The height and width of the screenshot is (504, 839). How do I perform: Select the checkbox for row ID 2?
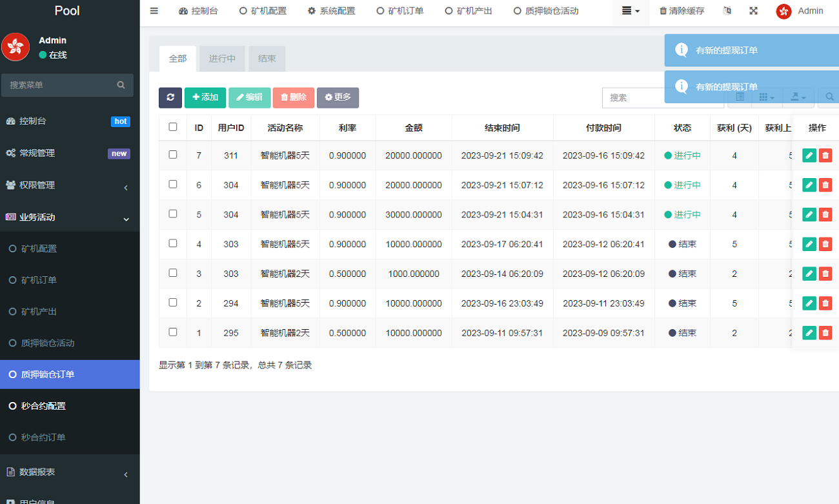[173, 303]
